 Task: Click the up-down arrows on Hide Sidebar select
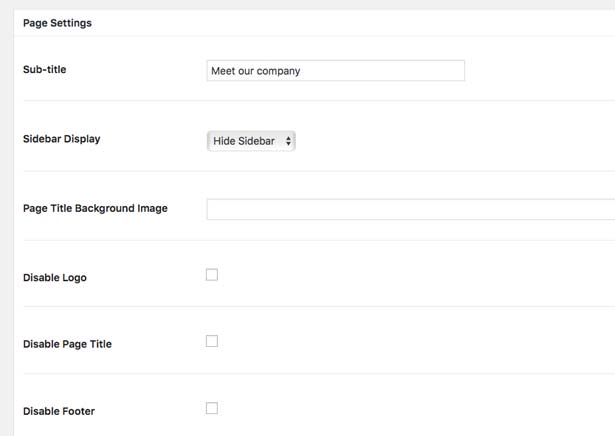click(288, 141)
